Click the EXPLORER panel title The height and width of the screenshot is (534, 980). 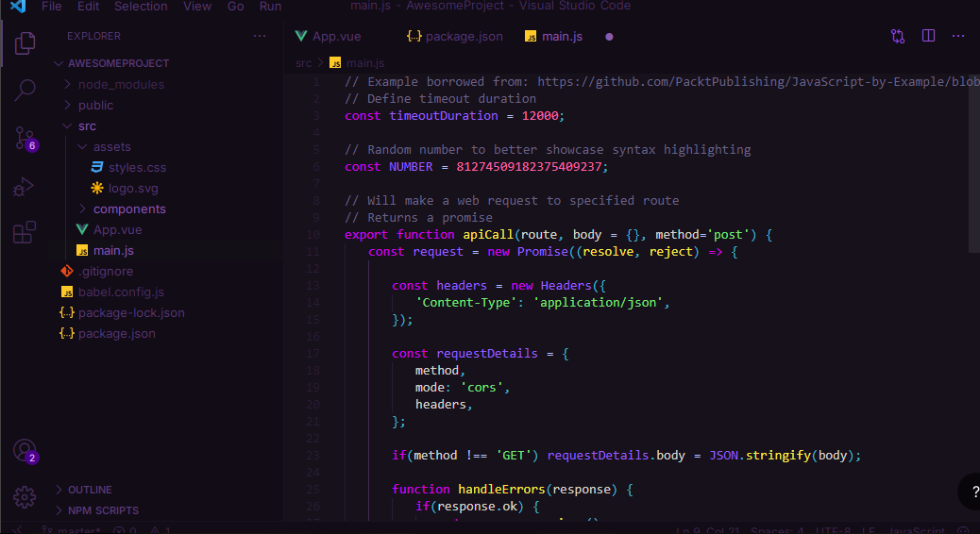coord(93,36)
